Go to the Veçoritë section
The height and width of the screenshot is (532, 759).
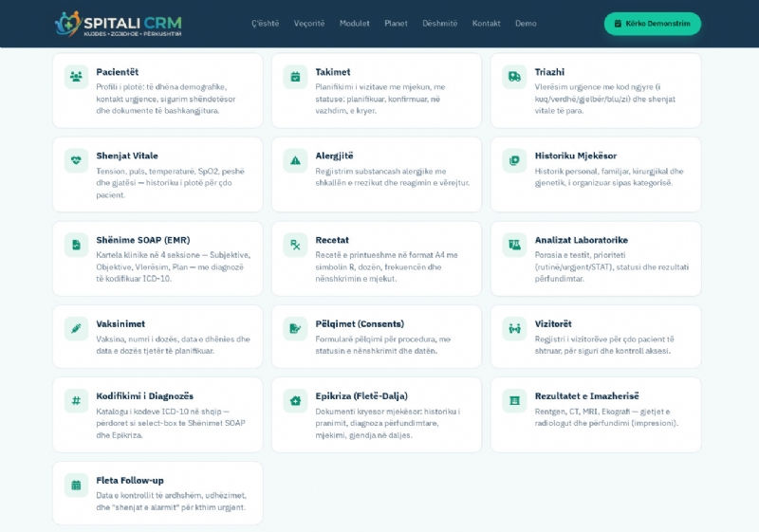309,23
